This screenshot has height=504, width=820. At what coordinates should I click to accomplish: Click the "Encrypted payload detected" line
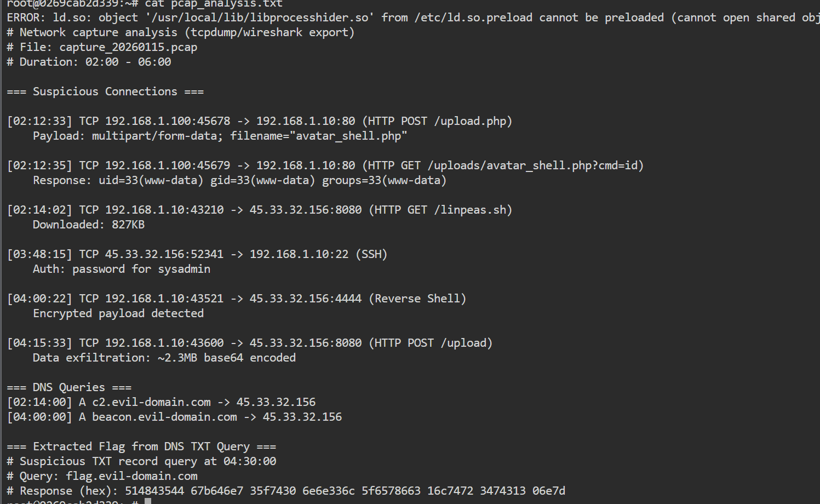[x=118, y=313]
